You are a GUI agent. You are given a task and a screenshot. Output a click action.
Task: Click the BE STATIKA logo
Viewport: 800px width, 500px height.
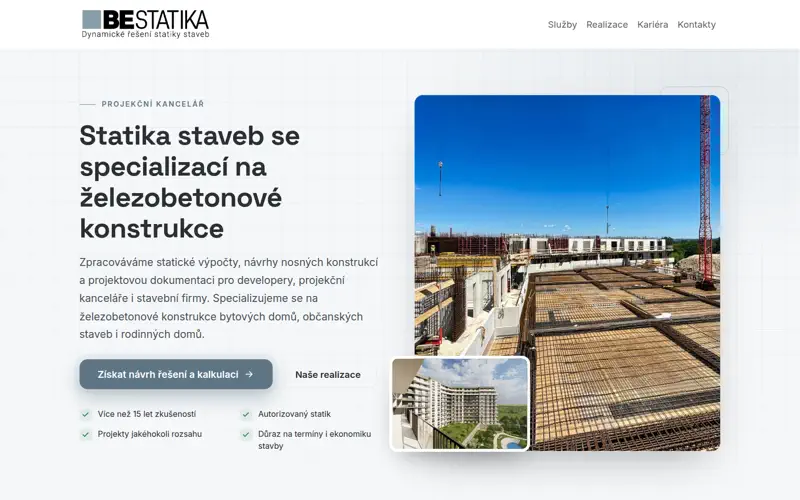[145, 23]
